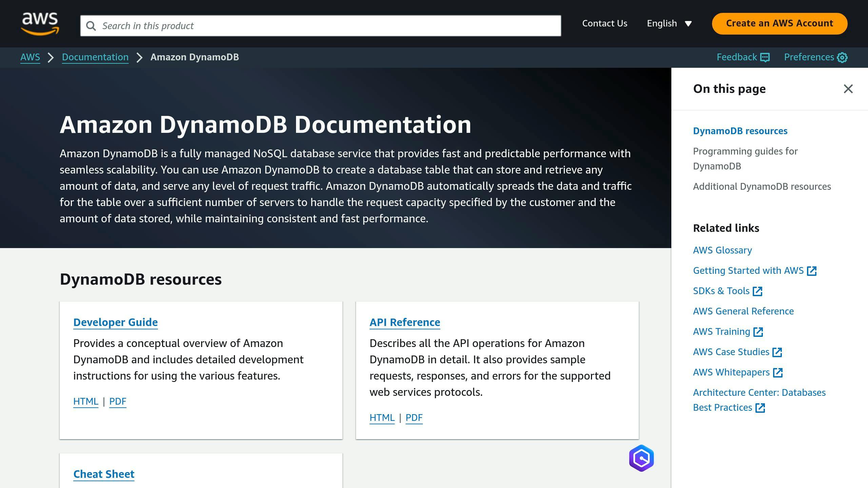
Task: Open Getting Started with AWS link
Action: [x=748, y=270]
